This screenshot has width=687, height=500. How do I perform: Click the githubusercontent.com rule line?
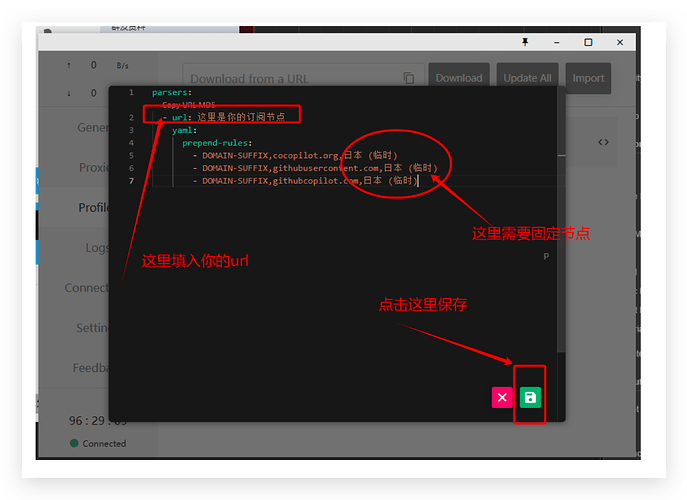pos(315,168)
